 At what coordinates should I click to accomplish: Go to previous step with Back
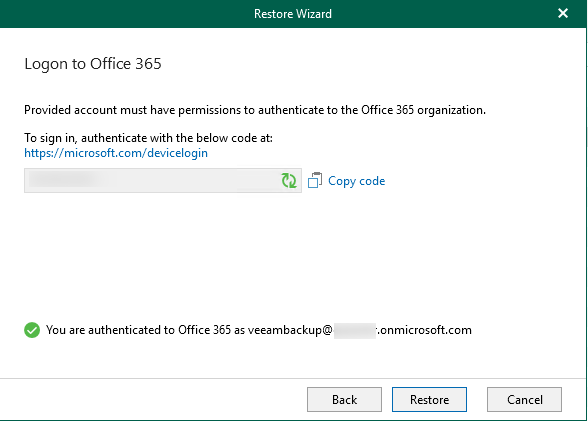click(344, 400)
